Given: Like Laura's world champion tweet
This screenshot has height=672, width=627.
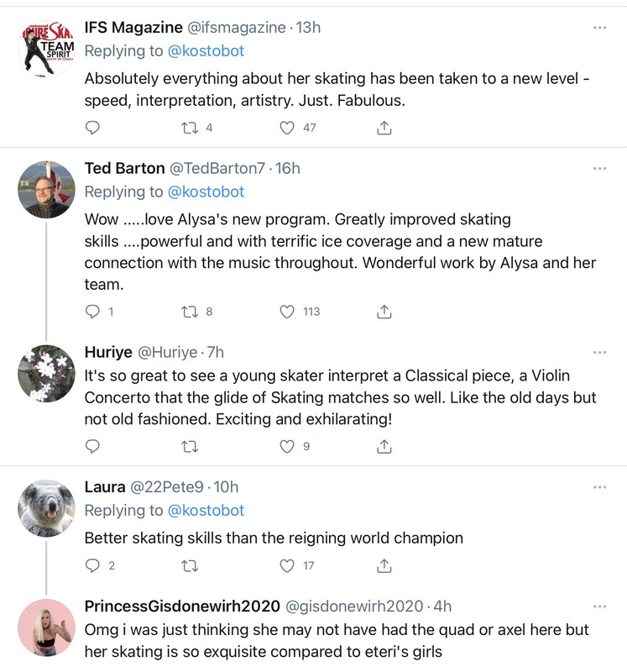Looking at the screenshot, I should coord(287,565).
